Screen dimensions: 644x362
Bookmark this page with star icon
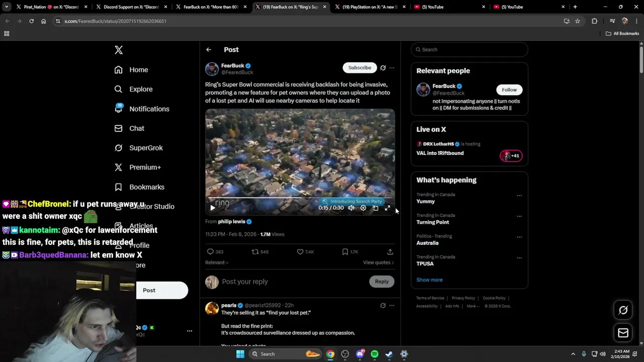[578, 21]
